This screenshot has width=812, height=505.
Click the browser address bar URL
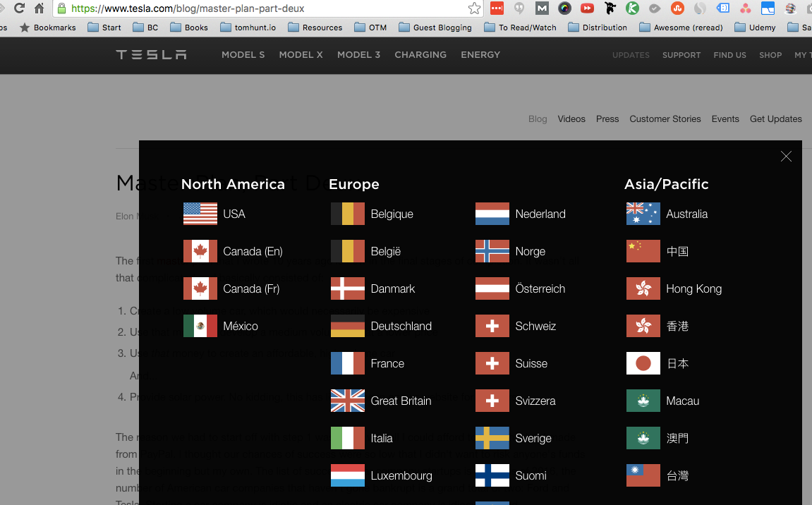(x=188, y=8)
